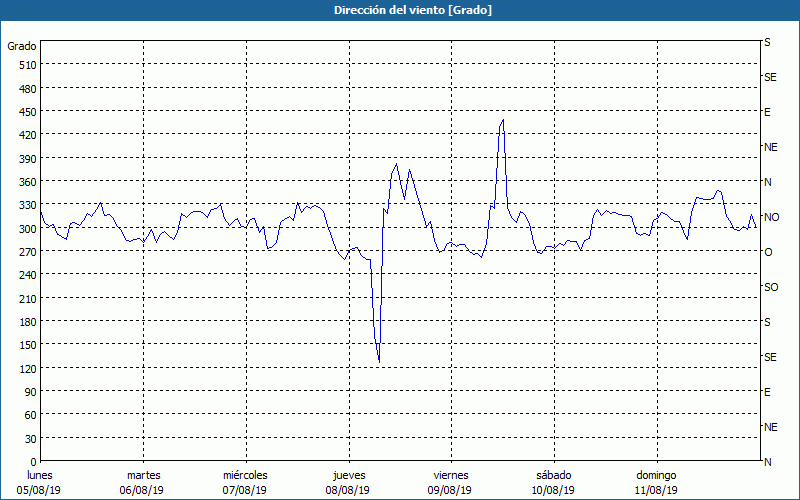
Task: Select the 240 degree axis label
Action: 29,275
